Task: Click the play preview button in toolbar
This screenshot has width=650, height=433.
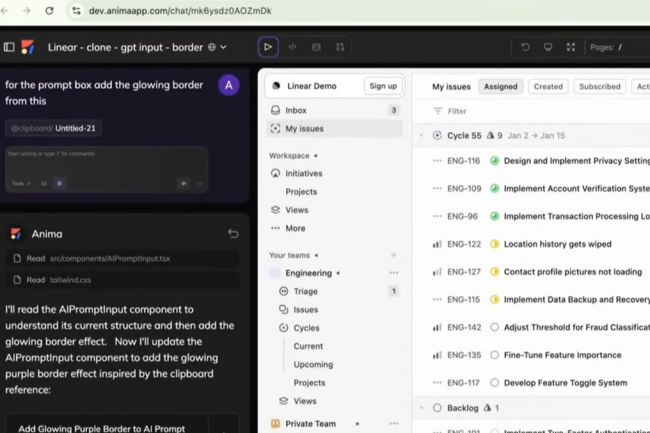Action: tap(268, 47)
